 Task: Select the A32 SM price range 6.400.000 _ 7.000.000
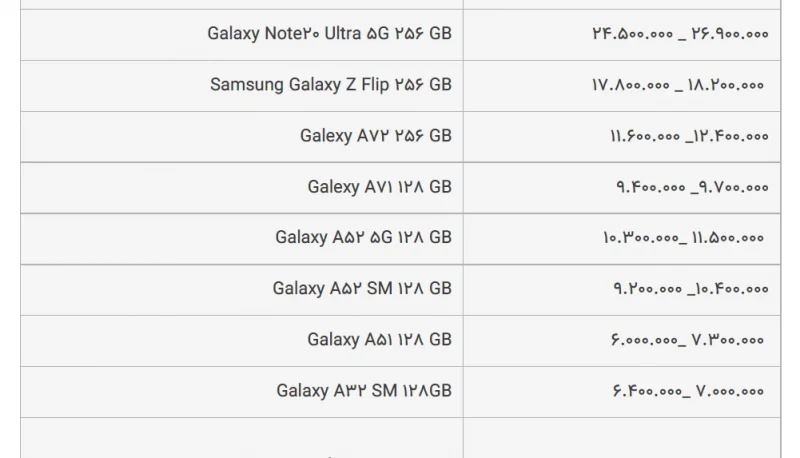pyautogui.click(x=687, y=391)
